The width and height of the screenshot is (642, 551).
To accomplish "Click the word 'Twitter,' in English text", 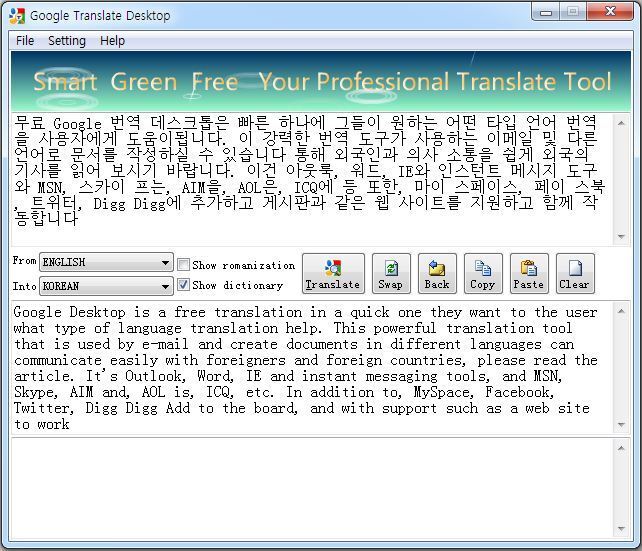I will (44, 408).
